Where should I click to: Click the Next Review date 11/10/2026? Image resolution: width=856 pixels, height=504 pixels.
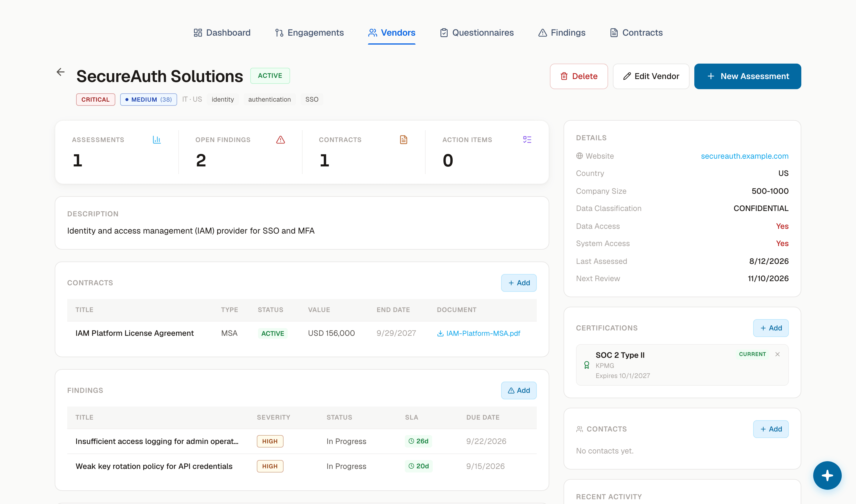point(768,279)
